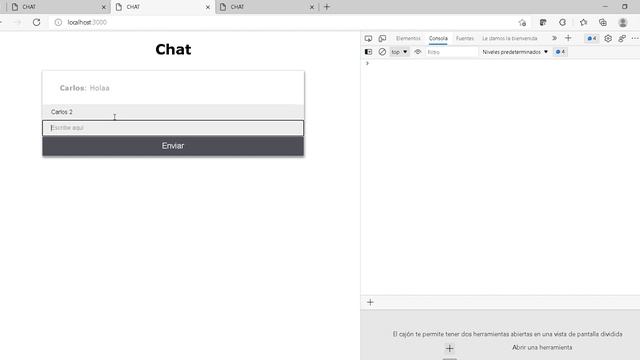
Task: Minimize the browser window
Action: tap(605, 7)
